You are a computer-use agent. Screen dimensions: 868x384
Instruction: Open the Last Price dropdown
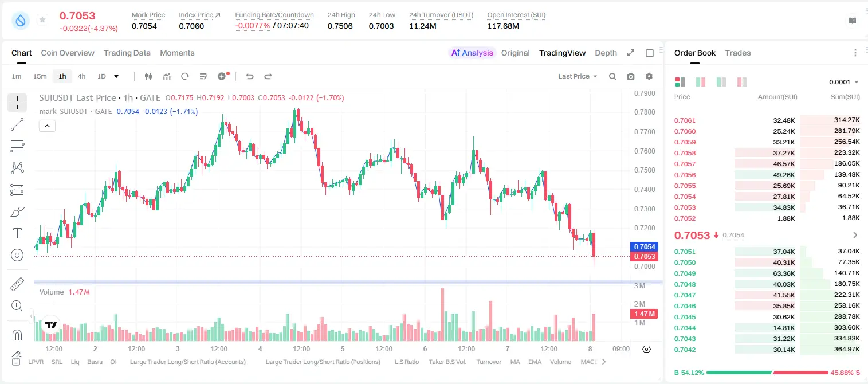(578, 76)
